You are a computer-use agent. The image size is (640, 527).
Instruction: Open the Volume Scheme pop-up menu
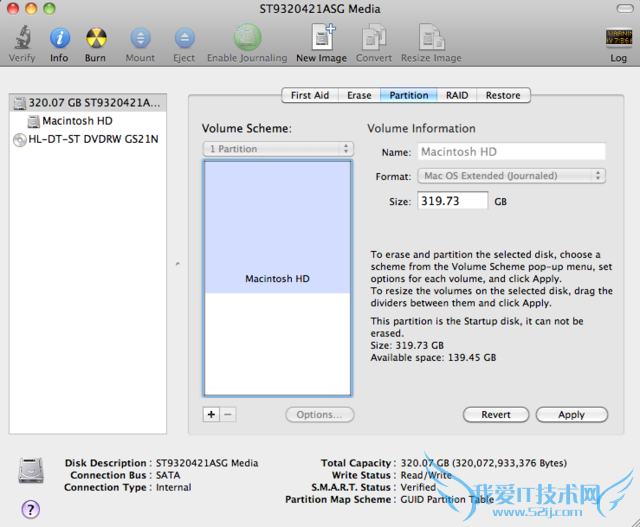tap(278, 149)
